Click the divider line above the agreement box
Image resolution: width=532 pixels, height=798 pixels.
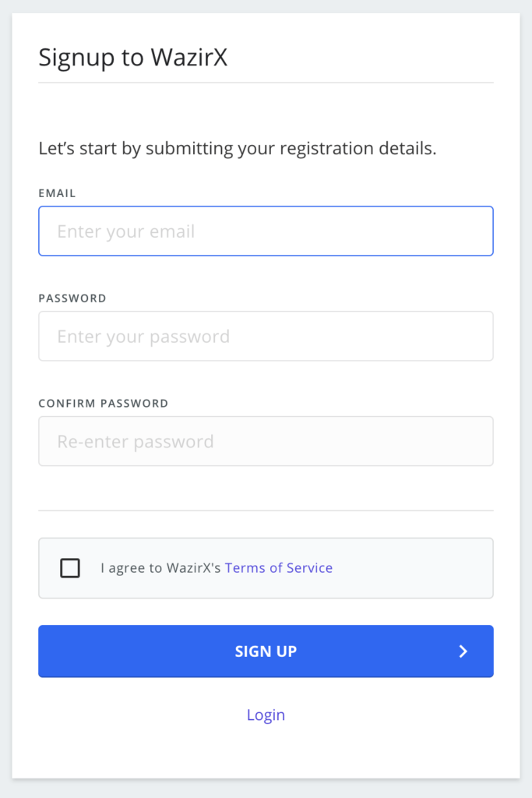pyautogui.click(x=266, y=510)
